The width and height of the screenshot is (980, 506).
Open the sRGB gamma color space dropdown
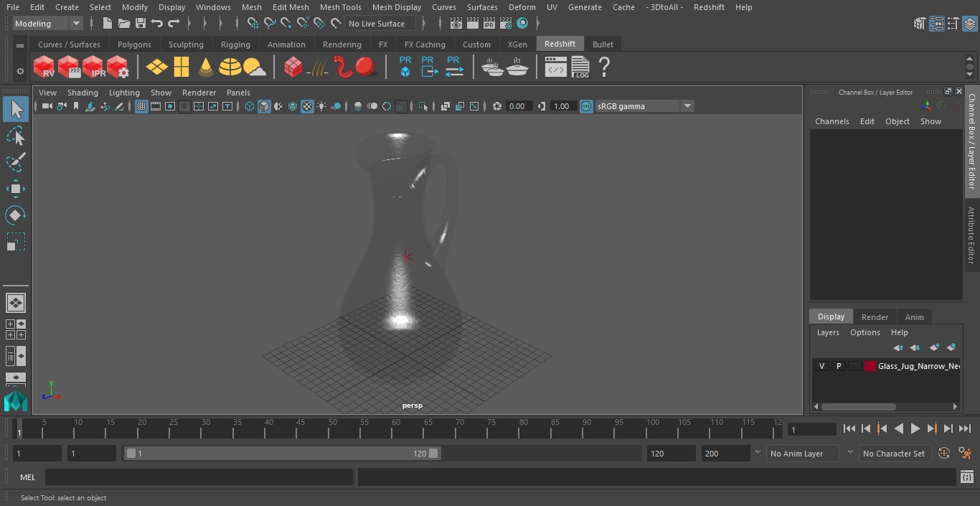644,106
